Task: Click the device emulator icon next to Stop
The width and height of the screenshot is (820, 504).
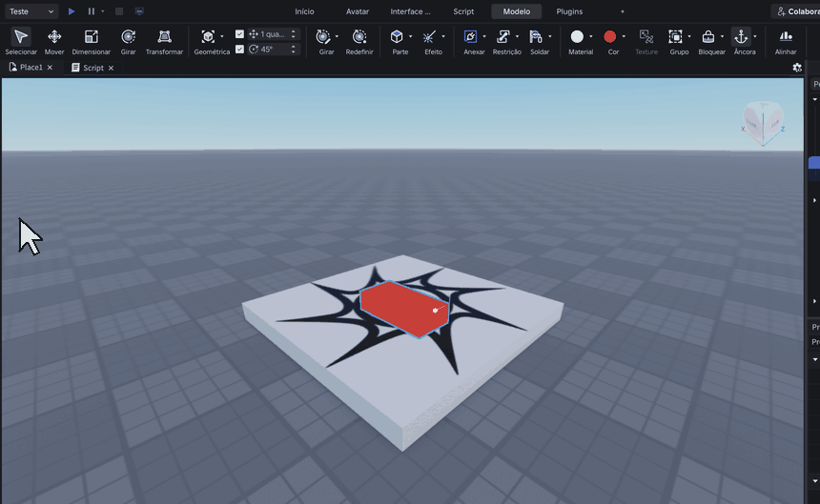Action: point(139,11)
